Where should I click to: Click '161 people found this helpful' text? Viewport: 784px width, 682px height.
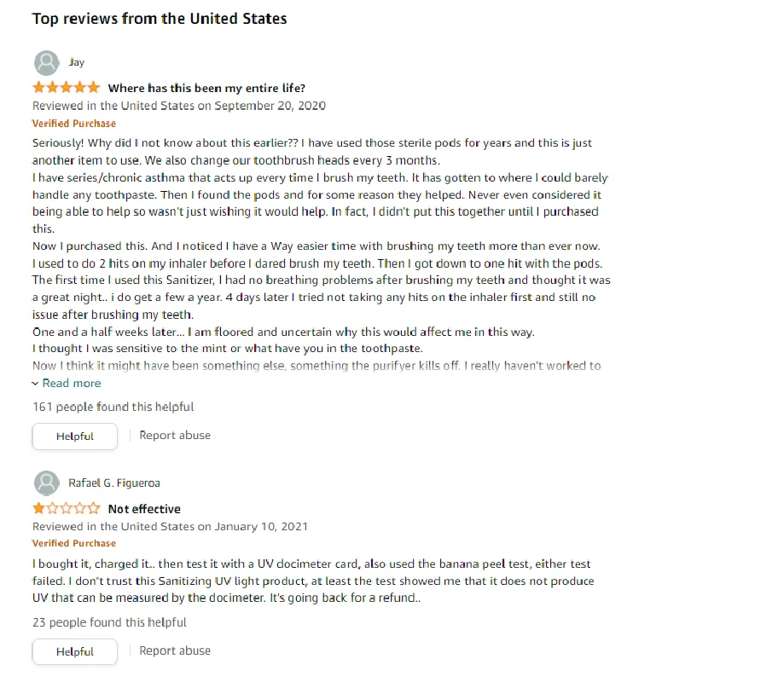tap(113, 407)
